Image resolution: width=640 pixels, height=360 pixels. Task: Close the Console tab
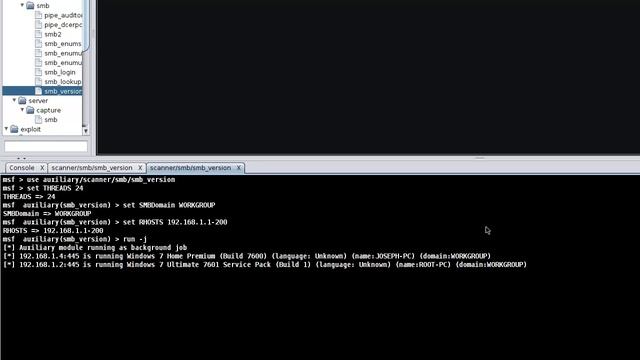point(42,168)
